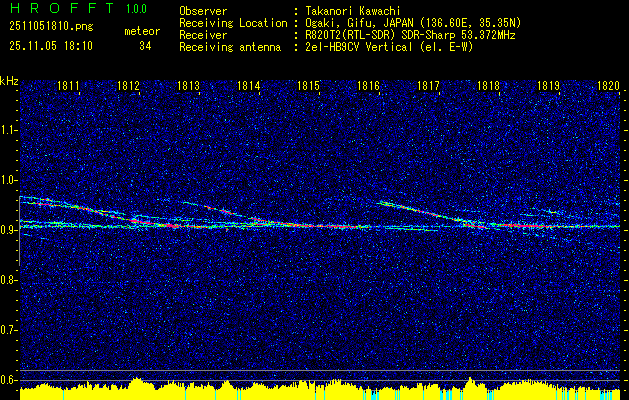Click the HROFFT program title

[61, 8]
